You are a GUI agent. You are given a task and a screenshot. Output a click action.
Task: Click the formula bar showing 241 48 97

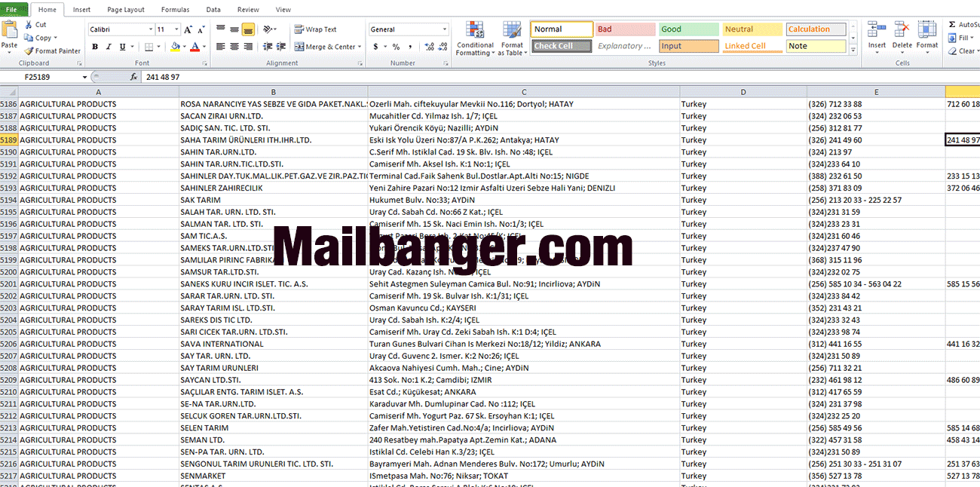[562, 77]
